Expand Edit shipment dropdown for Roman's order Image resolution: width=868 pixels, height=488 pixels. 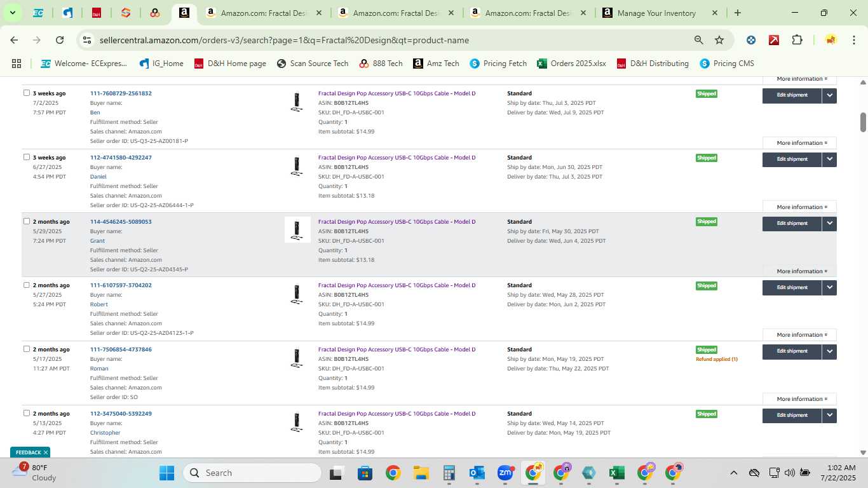[x=829, y=351]
